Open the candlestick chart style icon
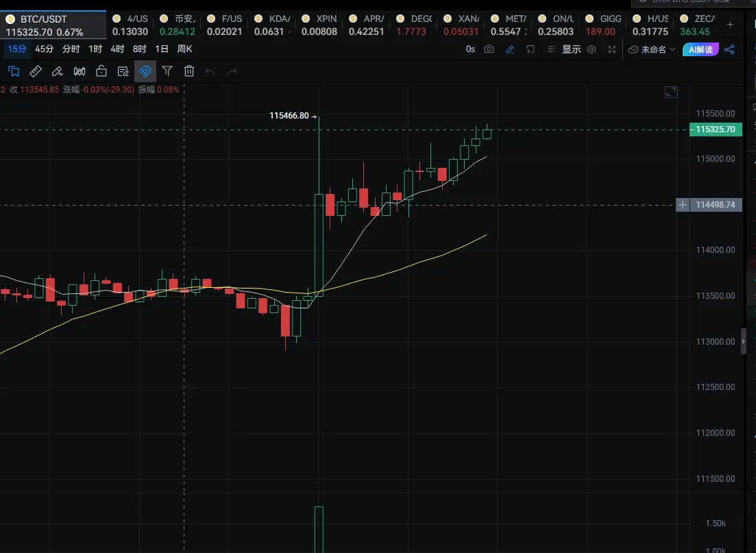 80,71
